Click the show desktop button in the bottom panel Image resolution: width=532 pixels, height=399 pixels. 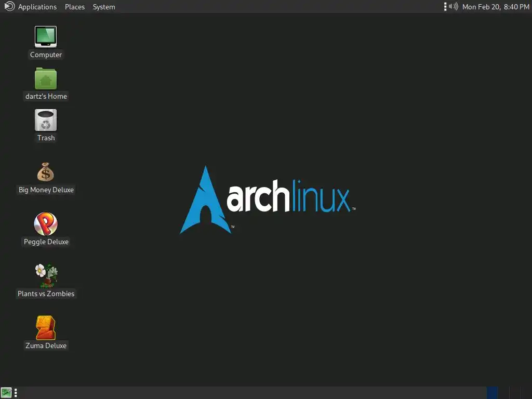6,393
